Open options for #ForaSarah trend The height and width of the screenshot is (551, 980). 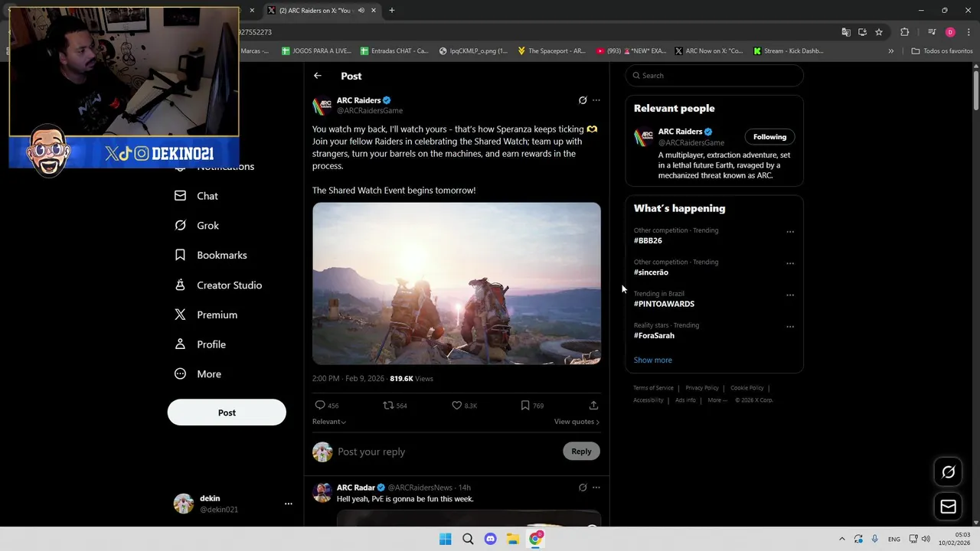tap(790, 327)
